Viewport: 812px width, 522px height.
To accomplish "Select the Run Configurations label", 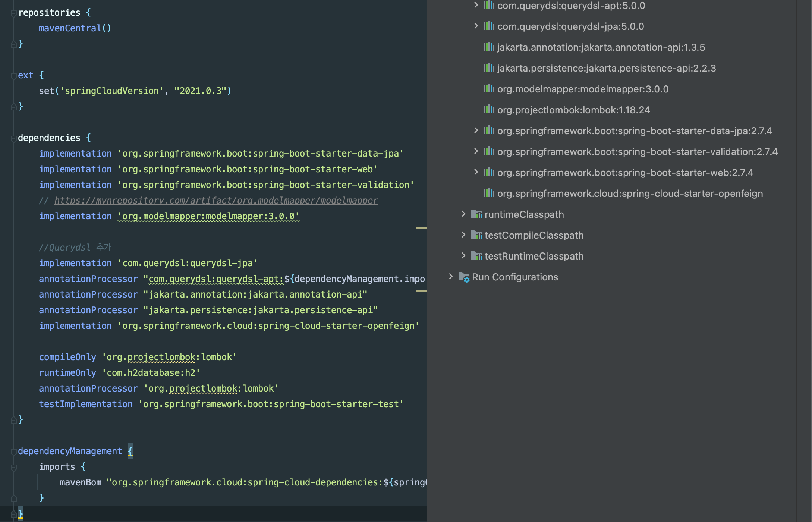I will tap(515, 277).
